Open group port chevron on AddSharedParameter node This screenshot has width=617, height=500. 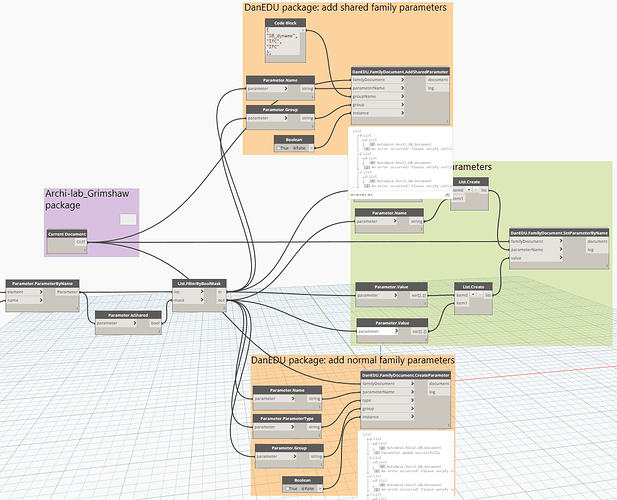click(403, 105)
